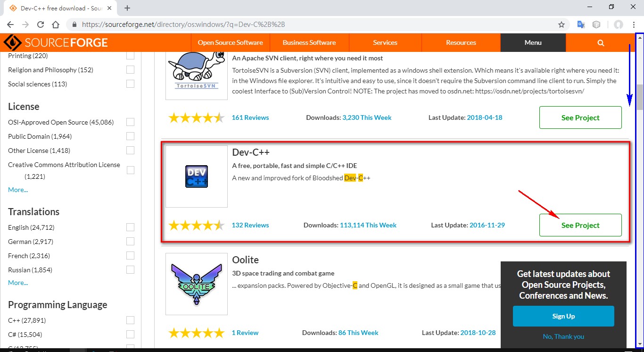The width and height of the screenshot is (644, 352).
Task: Open the Services menu
Action: [x=385, y=42]
